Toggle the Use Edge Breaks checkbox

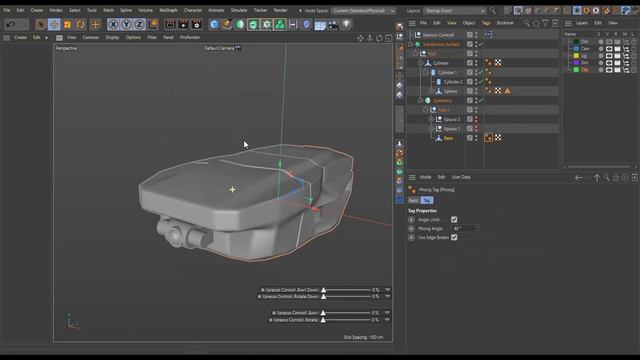(454, 237)
